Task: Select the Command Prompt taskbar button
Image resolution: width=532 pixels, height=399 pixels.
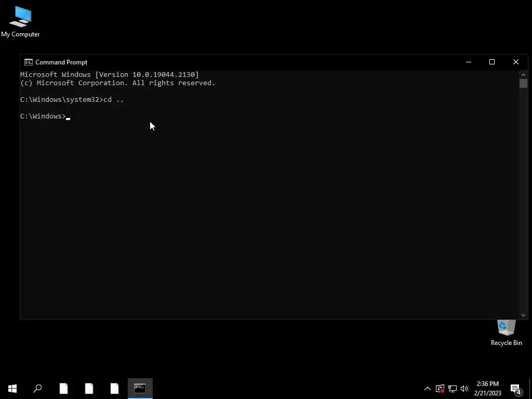Action: click(x=140, y=389)
